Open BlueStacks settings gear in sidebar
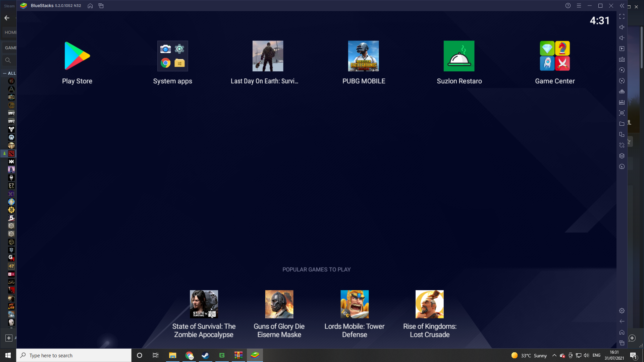 coord(622,311)
